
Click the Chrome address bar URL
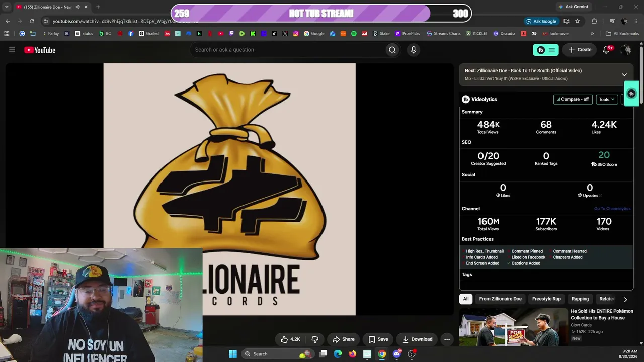click(126, 21)
